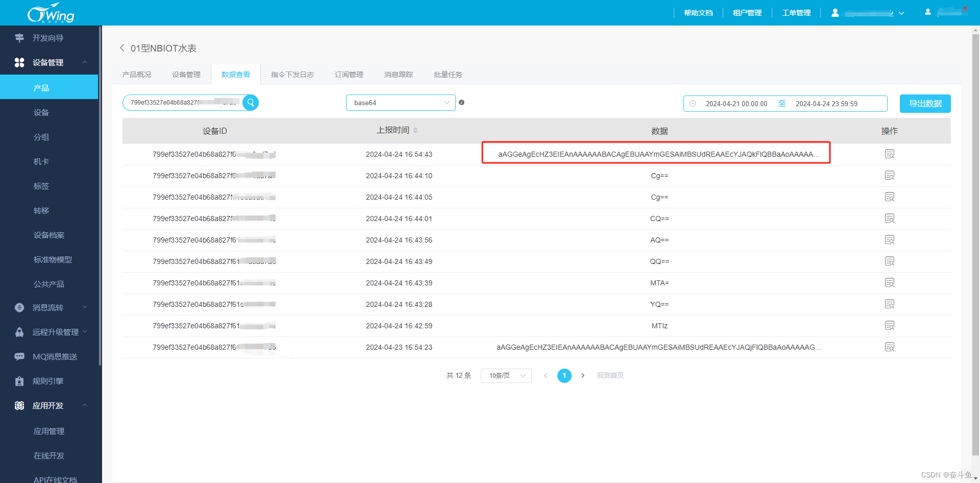
Task: Click the Wing logo in header
Action: [51, 13]
